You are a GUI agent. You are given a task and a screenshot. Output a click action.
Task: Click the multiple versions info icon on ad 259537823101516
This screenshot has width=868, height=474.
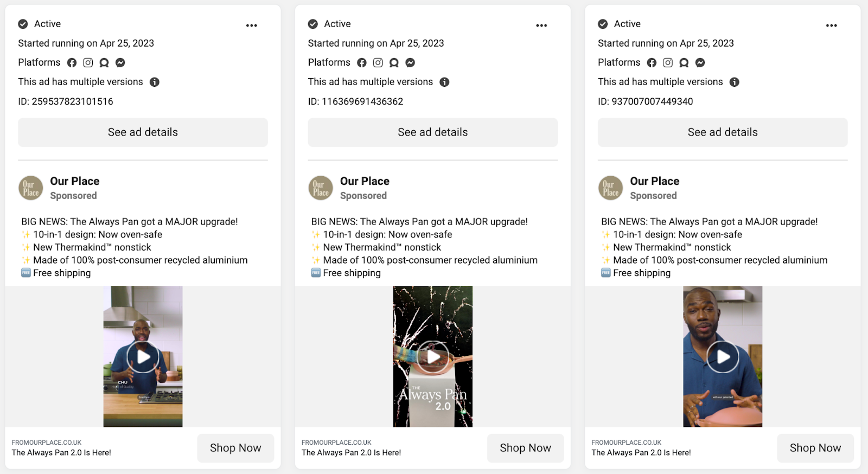click(155, 82)
